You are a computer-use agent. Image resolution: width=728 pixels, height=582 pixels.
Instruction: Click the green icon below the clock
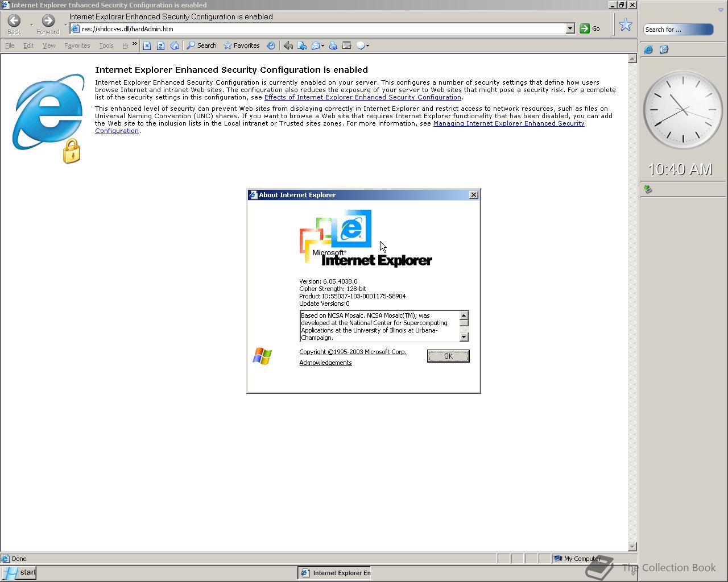point(647,189)
